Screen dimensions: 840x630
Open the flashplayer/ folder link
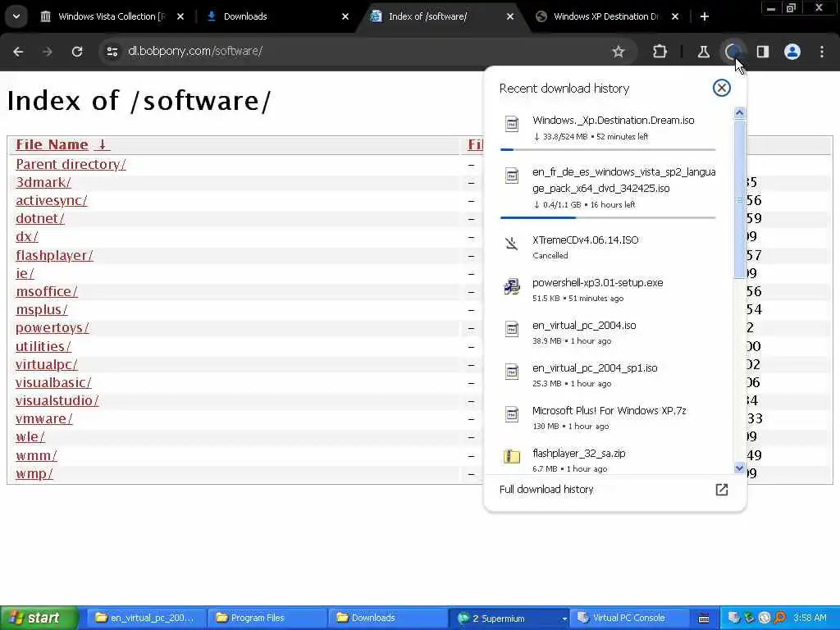tap(55, 256)
